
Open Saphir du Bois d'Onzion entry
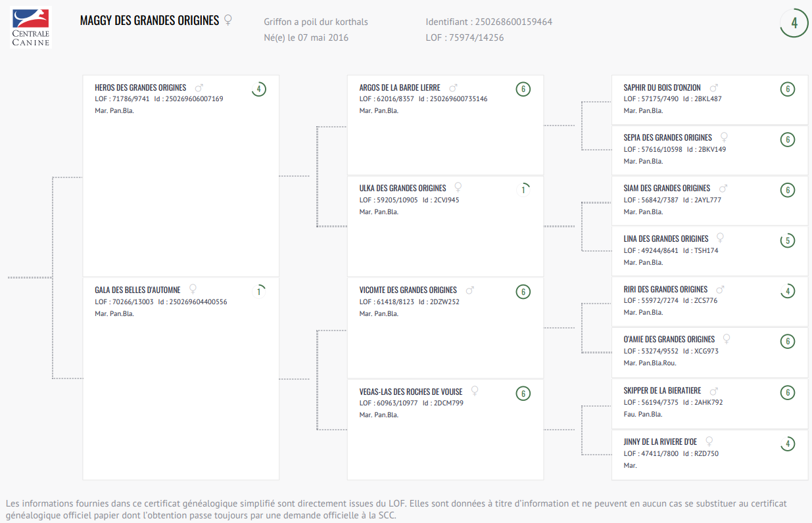tap(709, 100)
